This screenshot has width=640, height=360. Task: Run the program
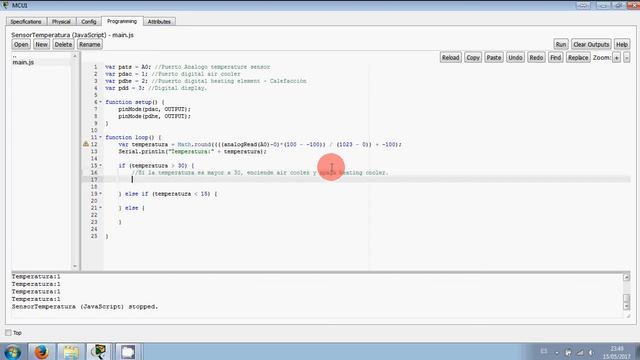point(561,44)
